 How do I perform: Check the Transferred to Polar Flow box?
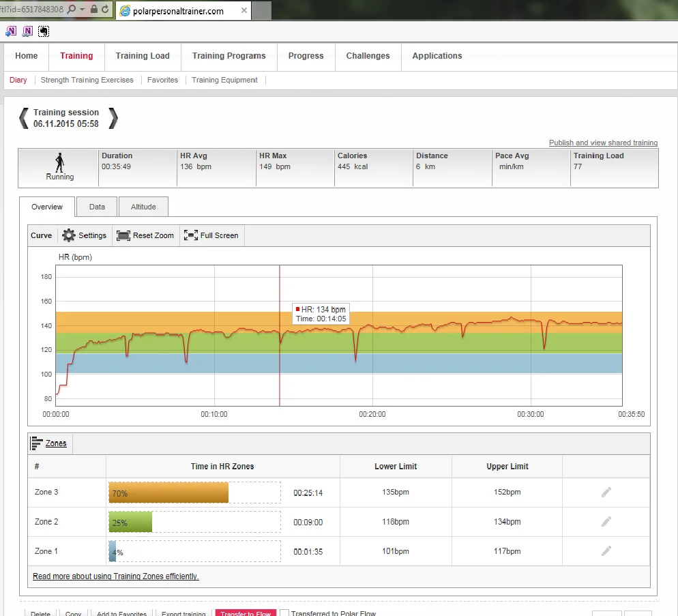point(285,613)
